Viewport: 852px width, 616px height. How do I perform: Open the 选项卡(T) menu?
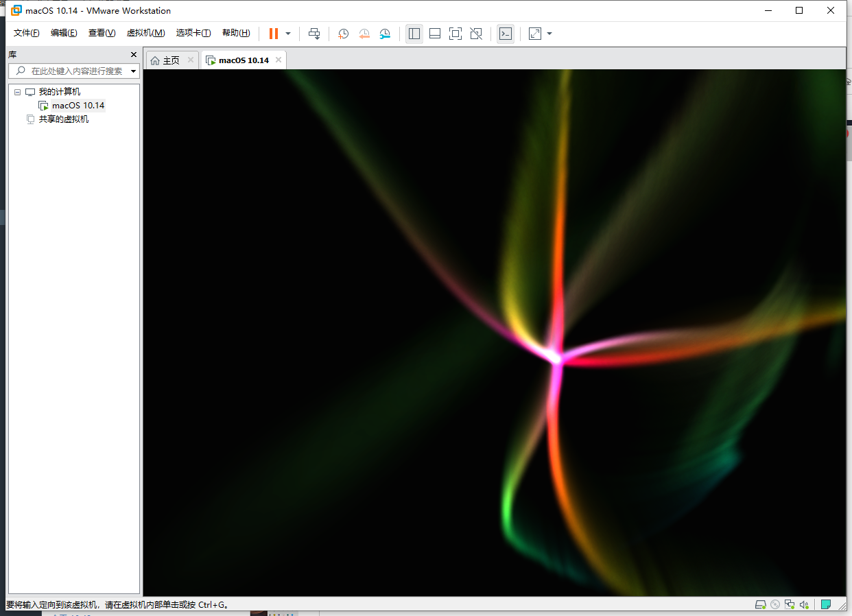tap(193, 33)
